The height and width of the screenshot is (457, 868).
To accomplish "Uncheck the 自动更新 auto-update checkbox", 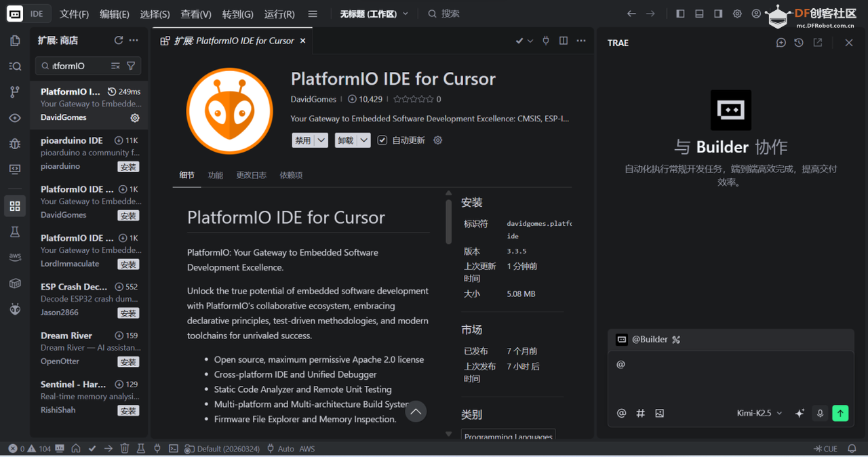I will pyautogui.click(x=383, y=140).
